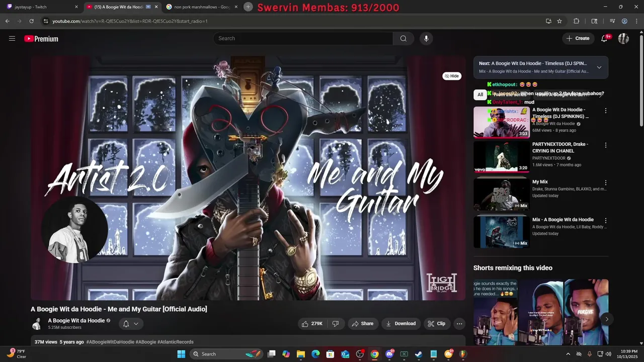Open more actions ellipsis below video
Viewport: 644px width, 362px height.
459,324
